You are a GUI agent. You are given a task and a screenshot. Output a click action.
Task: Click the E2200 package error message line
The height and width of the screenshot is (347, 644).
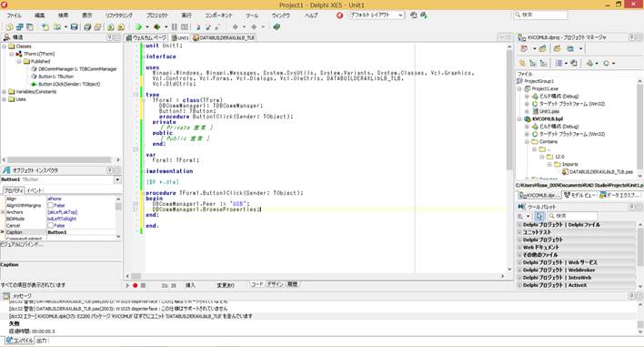click(131, 316)
